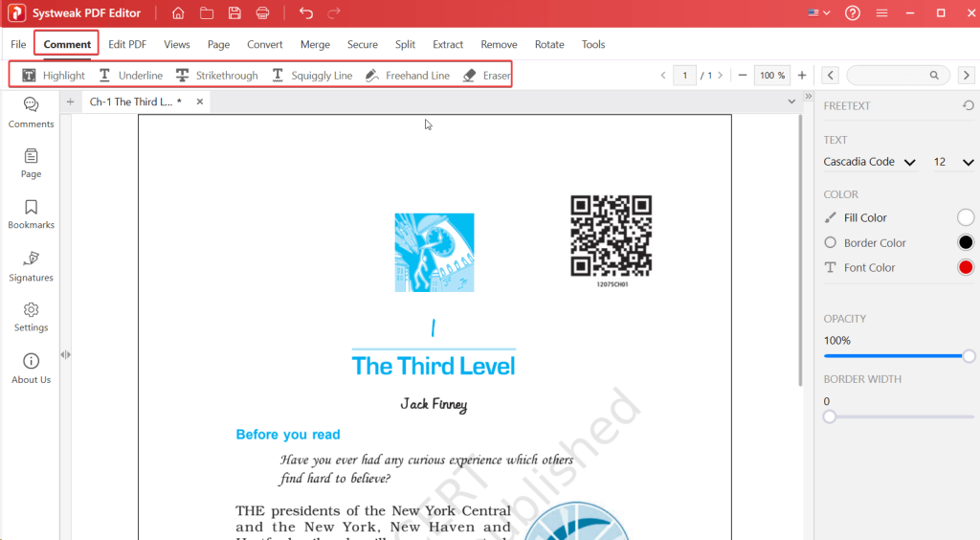Image resolution: width=980 pixels, height=540 pixels.
Task: Select the Freehand Line tool
Action: click(408, 76)
